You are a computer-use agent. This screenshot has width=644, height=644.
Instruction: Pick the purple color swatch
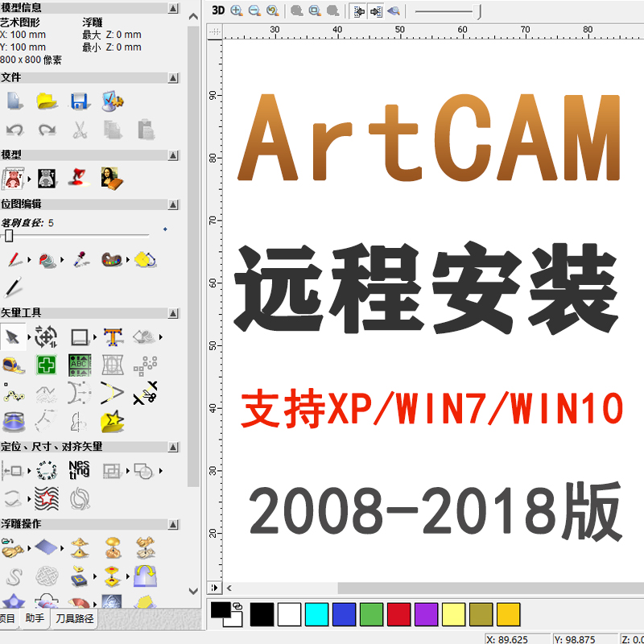tap(427, 614)
